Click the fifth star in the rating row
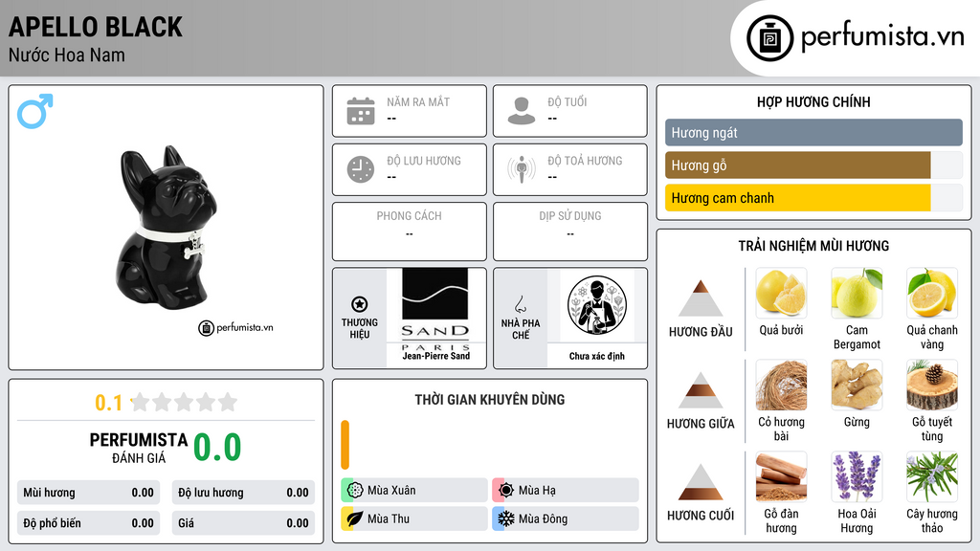This screenshot has height=551, width=980. tap(228, 402)
